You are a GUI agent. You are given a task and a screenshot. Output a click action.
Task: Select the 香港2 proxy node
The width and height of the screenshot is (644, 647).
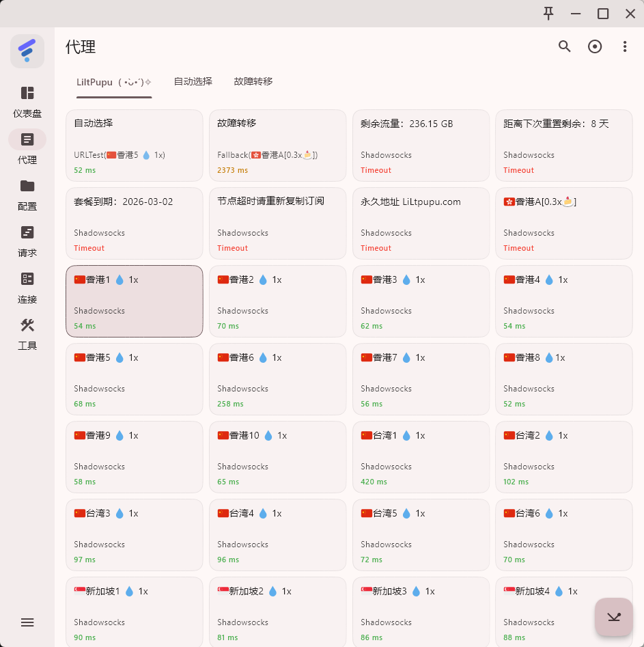click(277, 301)
